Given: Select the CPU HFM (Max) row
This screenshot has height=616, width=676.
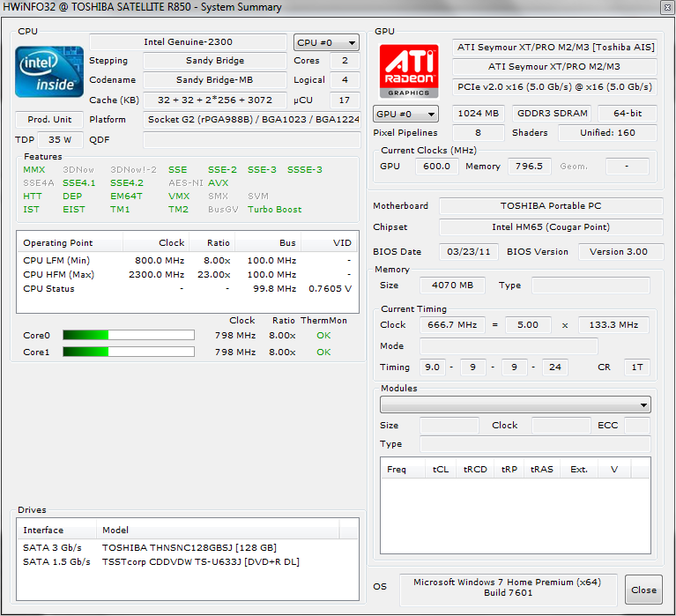Looking at the screenshot, I should tap(188, 275).
